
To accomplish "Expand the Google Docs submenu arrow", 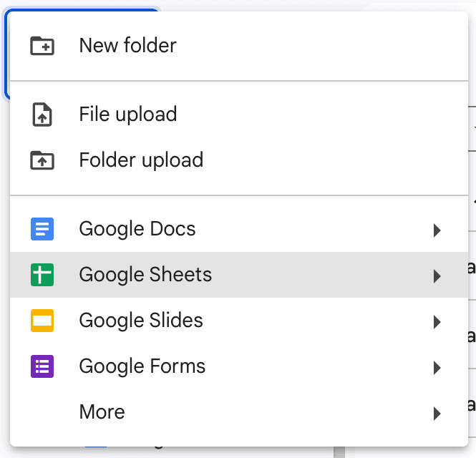I will tap(437, 230).
